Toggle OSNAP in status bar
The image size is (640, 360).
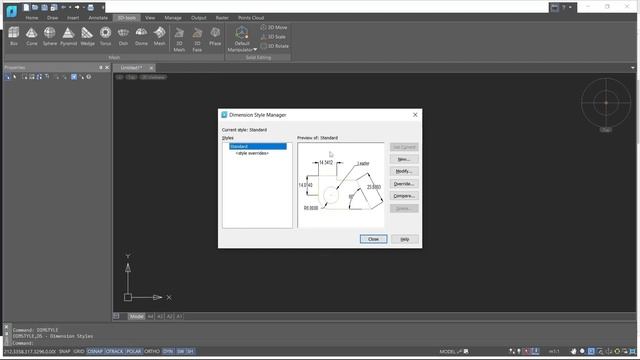click(x=95, y=351)
